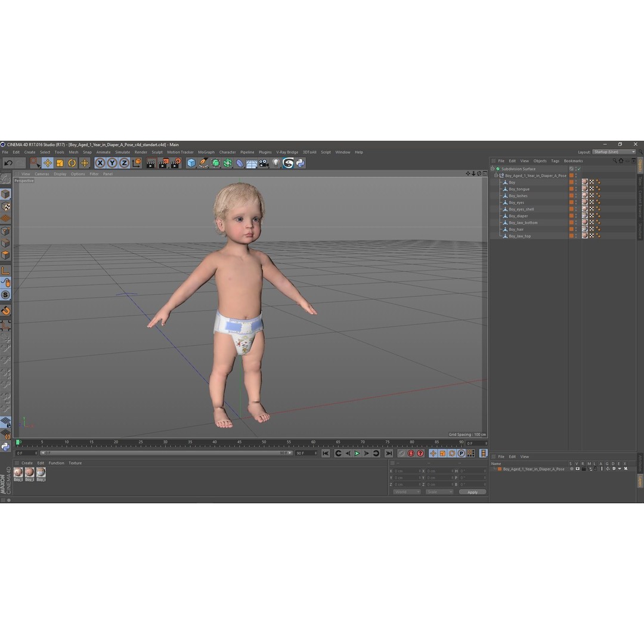644x644 pixels.
Task: Click the orange layer color of Boy_lashes
Action: click(571, 196)
